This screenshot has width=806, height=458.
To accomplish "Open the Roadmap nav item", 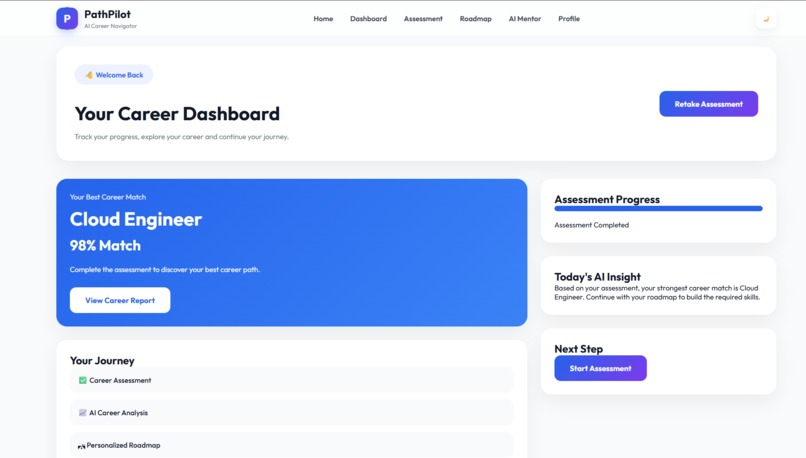I will [x=475, y=19].
